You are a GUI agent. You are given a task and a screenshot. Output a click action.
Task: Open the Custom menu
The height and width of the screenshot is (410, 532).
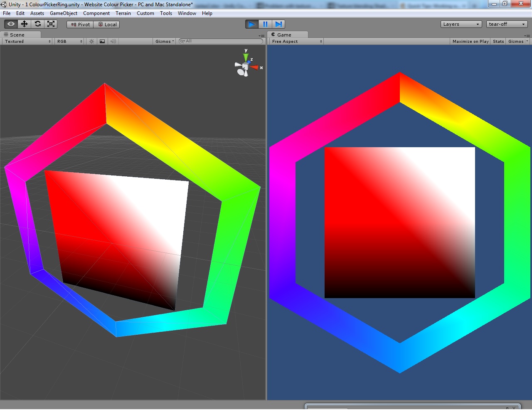point(145,13)
